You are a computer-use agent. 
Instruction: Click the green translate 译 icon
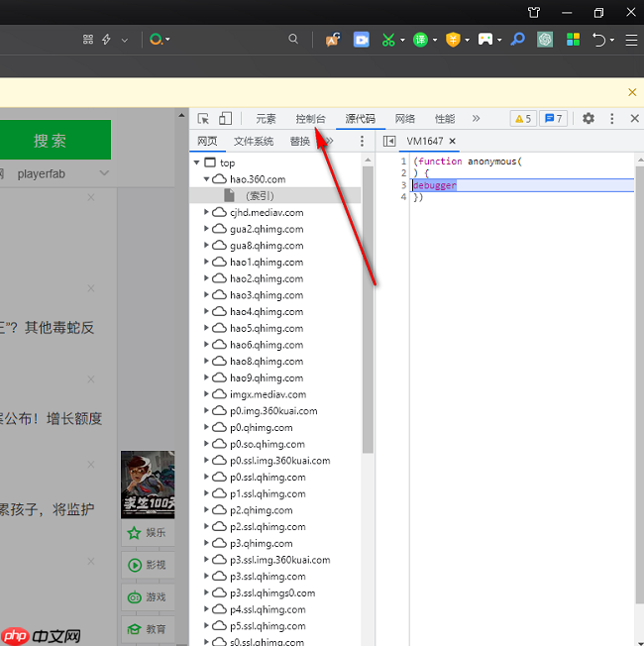tap(420, 40)
